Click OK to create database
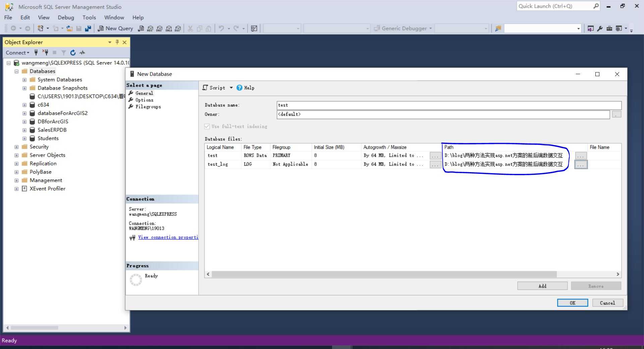Image resolution: width=644 pixels, height=349 pixels. [x=573, y=303]
